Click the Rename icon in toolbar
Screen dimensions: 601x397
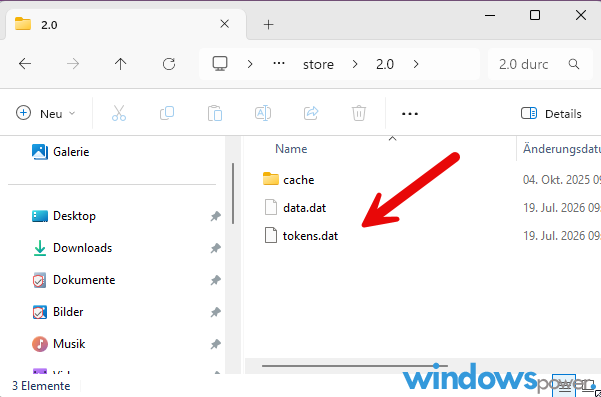(x=263, y=113)
